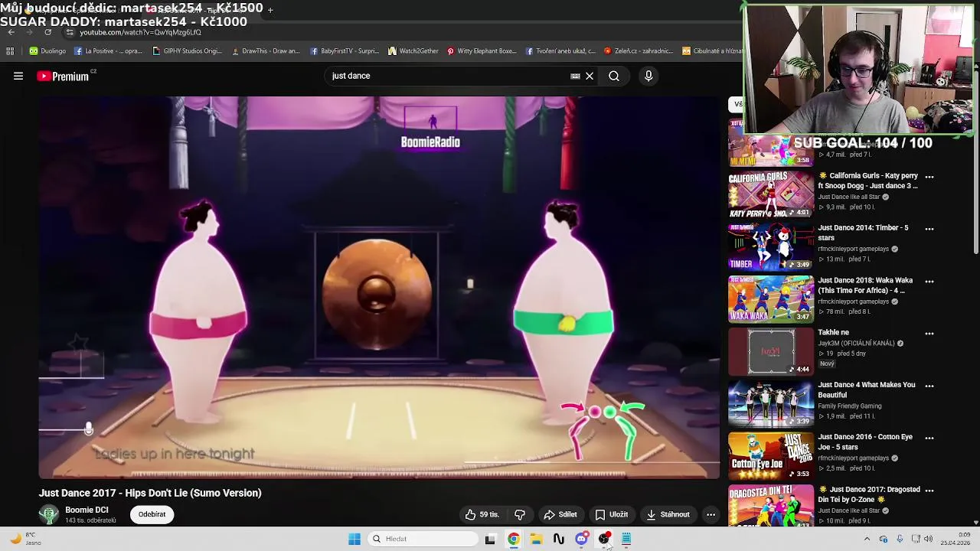Screen dimensions: 980x551
Task: Go back with the browser back arrow
Action: point(11,32)
